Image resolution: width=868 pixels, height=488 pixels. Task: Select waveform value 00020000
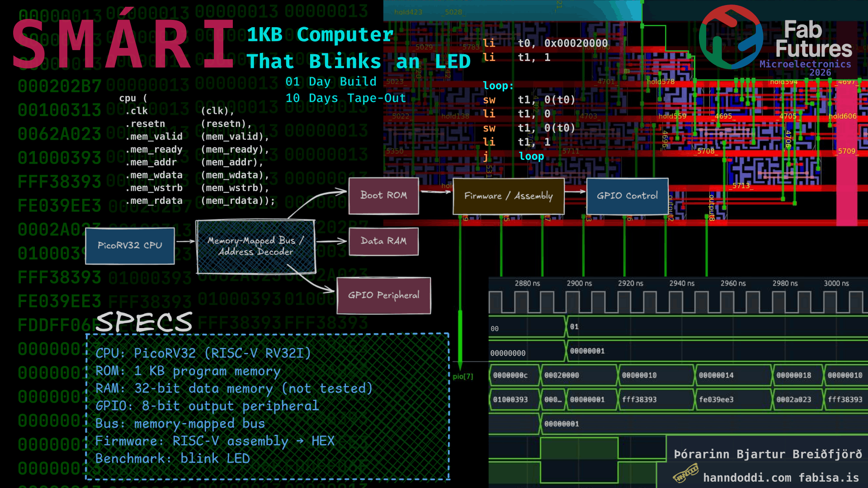561,375
